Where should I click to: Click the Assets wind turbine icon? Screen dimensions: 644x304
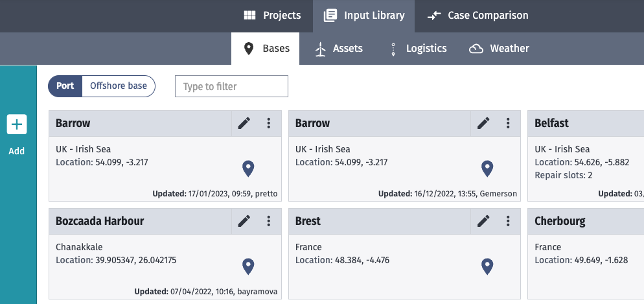(320, 49)
